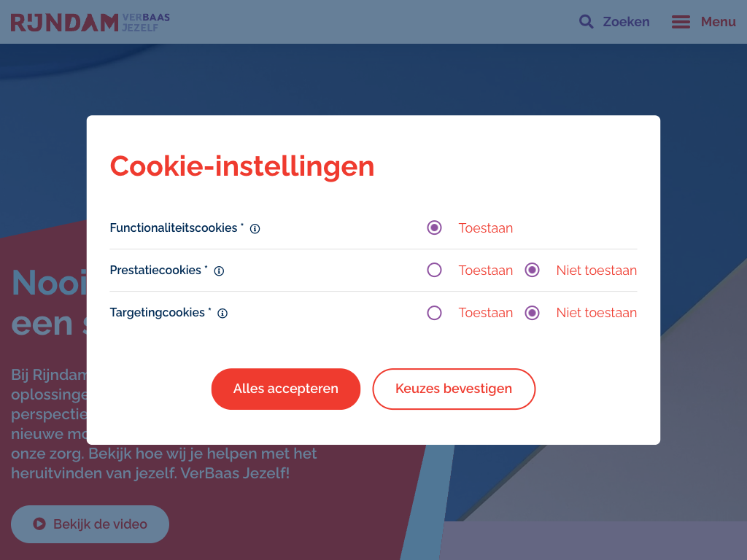Click the Functionaliteitscookies label text
Viewport: 747px width, 560px height.
(174, 228)
